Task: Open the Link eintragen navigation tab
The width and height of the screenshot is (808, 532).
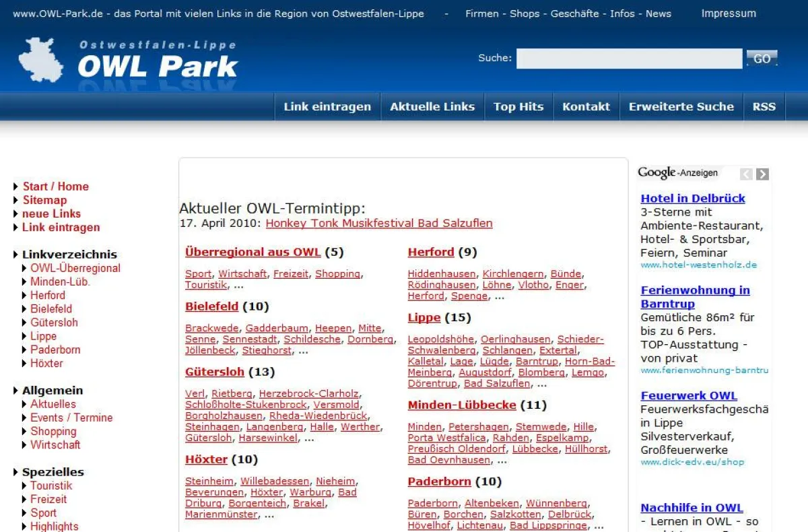Action: [327, 106]
